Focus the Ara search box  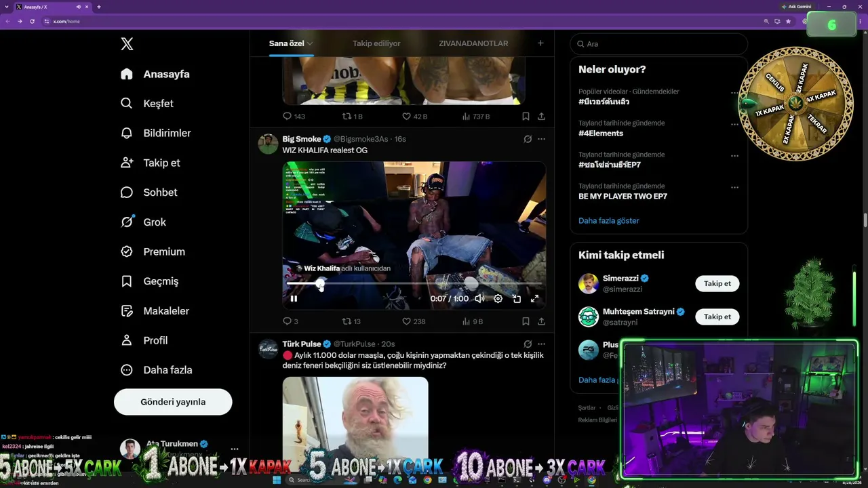(x=659, y=43)
